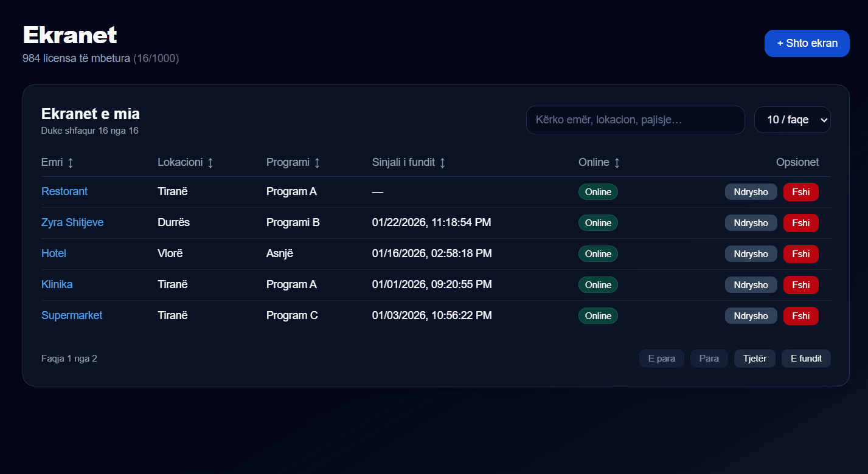868x474 pixels.
Task: Click the Online badge in Restorant row
Action: click(598, 191)
